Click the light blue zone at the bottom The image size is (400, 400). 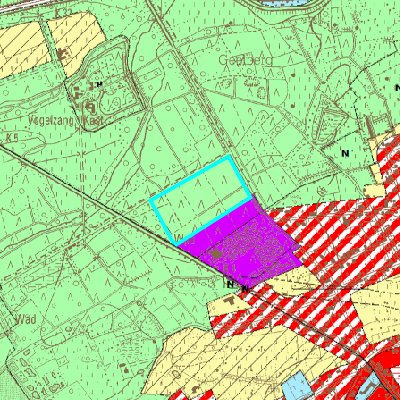[x=298, y=387]
